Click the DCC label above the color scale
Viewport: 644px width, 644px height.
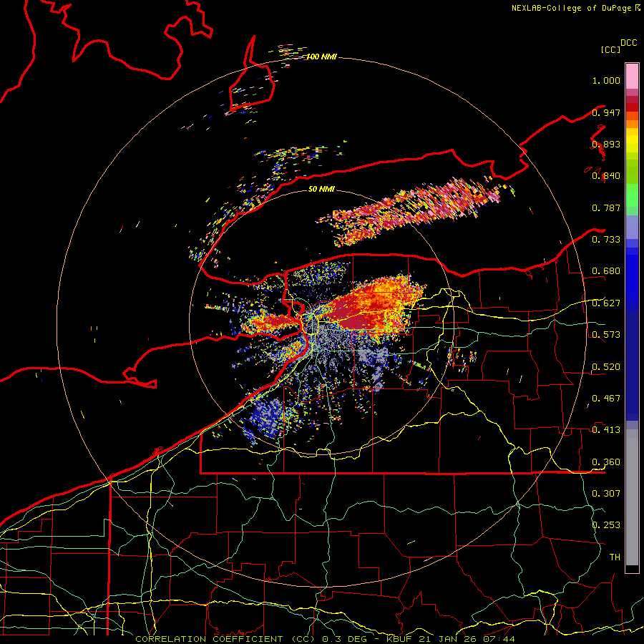point(628,43)
